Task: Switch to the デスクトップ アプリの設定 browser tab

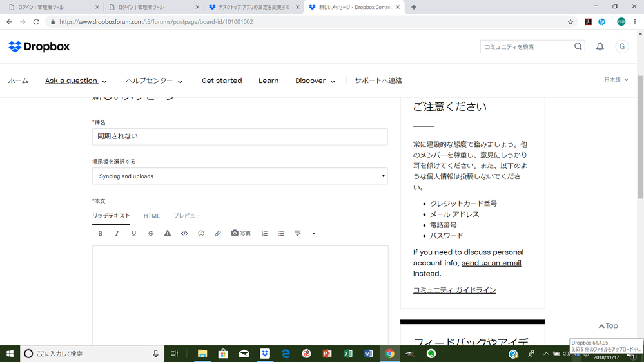Action: point(254,7)
